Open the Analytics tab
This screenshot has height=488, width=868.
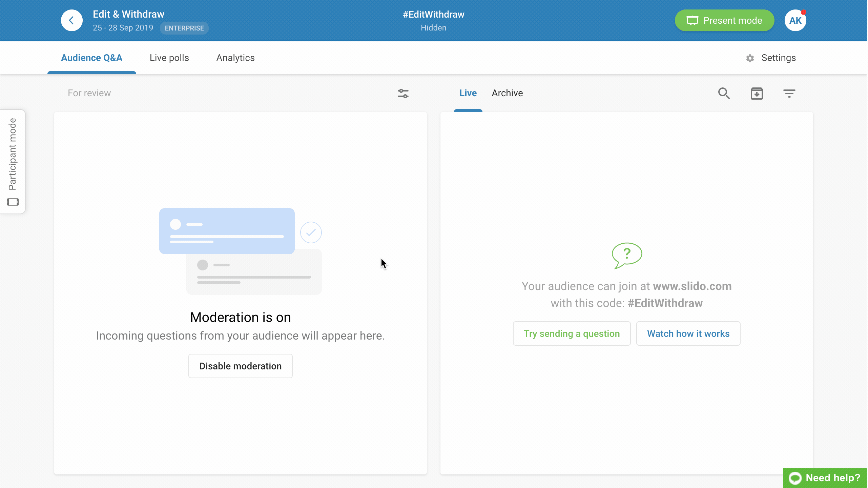pyautogui.click(x=235, y=58)
